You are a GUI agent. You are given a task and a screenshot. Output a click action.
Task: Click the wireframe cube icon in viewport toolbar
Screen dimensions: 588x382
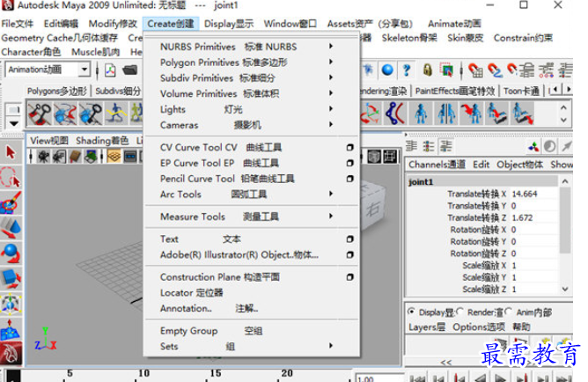(374, 157)
